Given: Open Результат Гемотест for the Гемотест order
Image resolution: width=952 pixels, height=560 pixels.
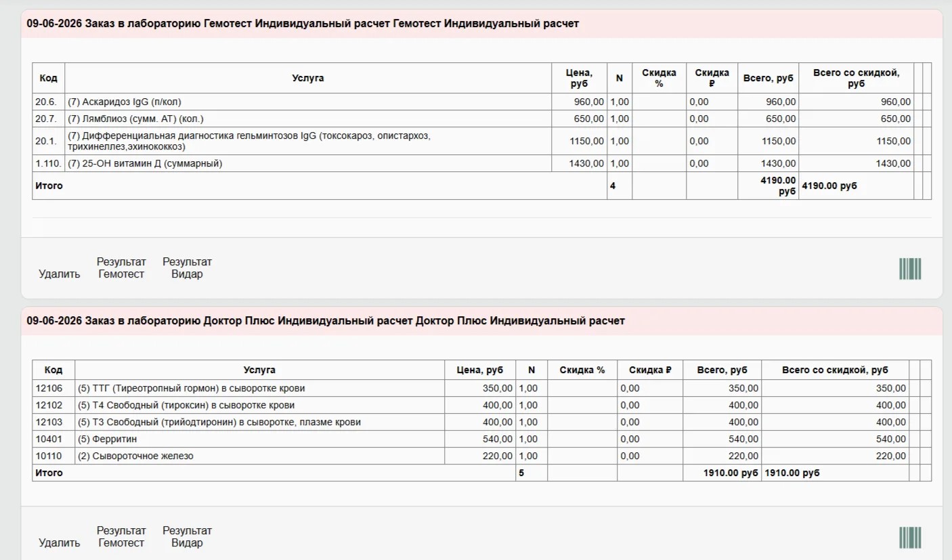Looking at the screenshot, I should 121,268.
